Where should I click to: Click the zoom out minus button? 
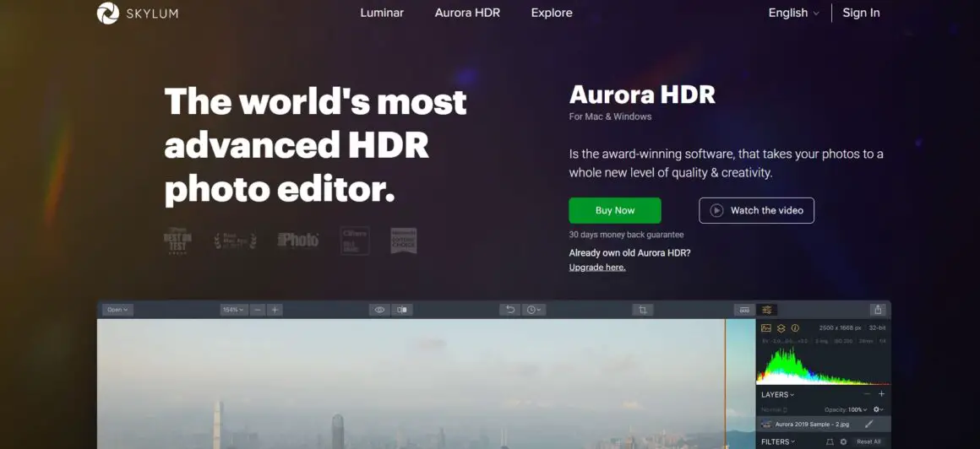258,310
